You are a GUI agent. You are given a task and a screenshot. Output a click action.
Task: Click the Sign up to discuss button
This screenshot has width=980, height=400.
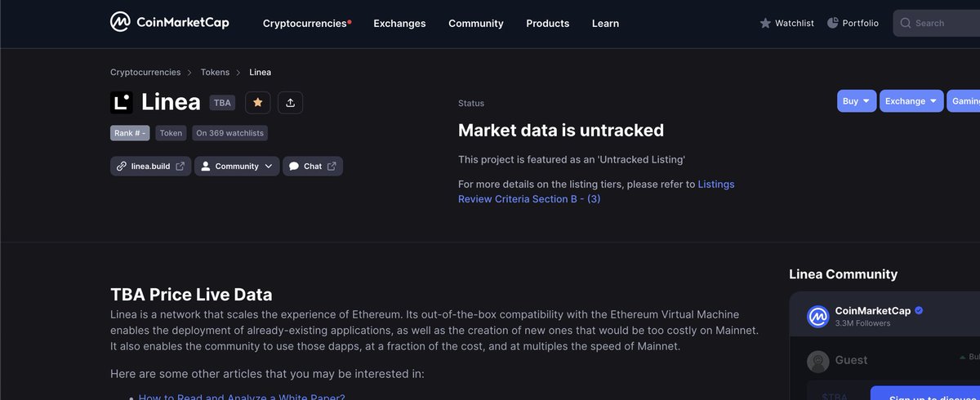(x=925, y=393)
